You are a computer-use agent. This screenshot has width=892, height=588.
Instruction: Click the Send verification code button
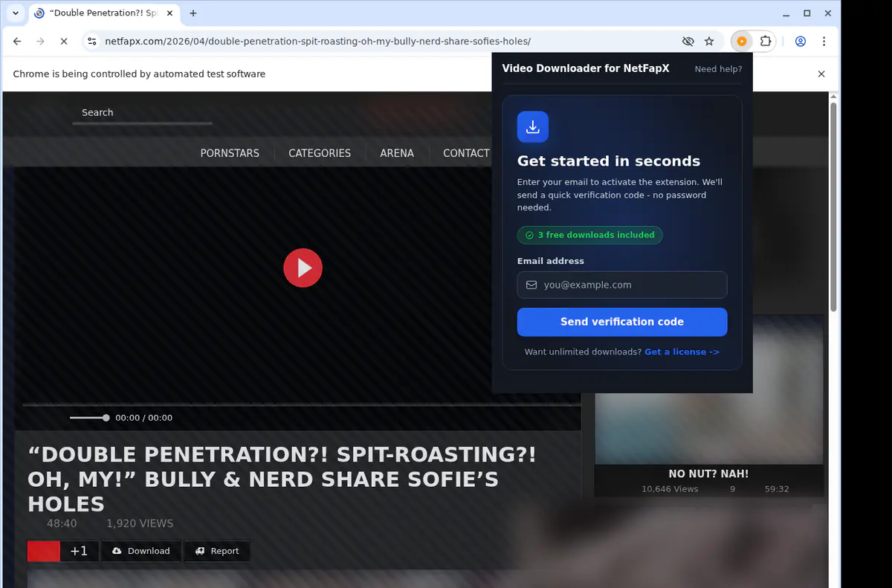[622, 322]
